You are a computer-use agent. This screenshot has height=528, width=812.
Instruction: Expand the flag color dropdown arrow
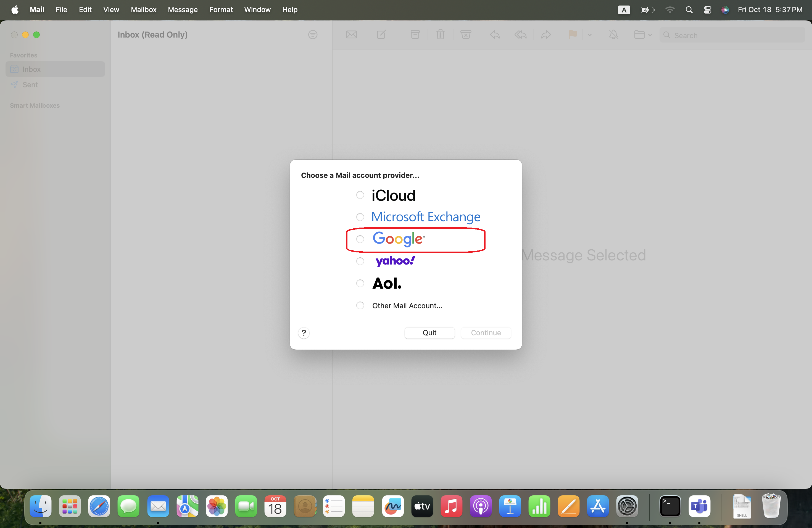point(590,35)
